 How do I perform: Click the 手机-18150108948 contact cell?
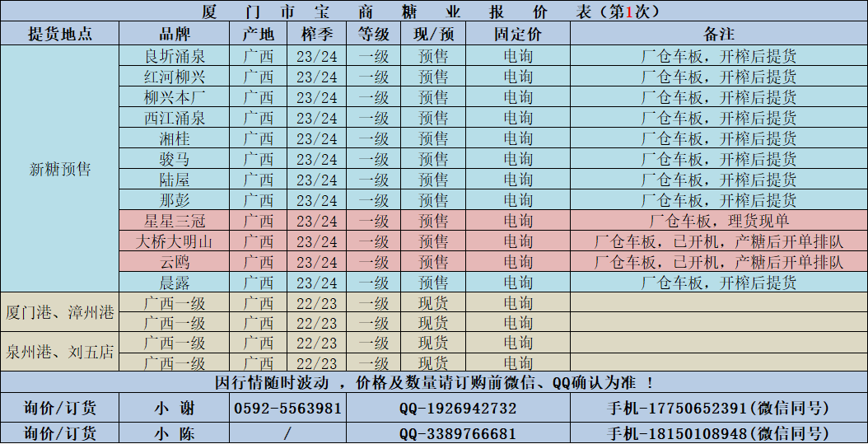pos(718,433)
